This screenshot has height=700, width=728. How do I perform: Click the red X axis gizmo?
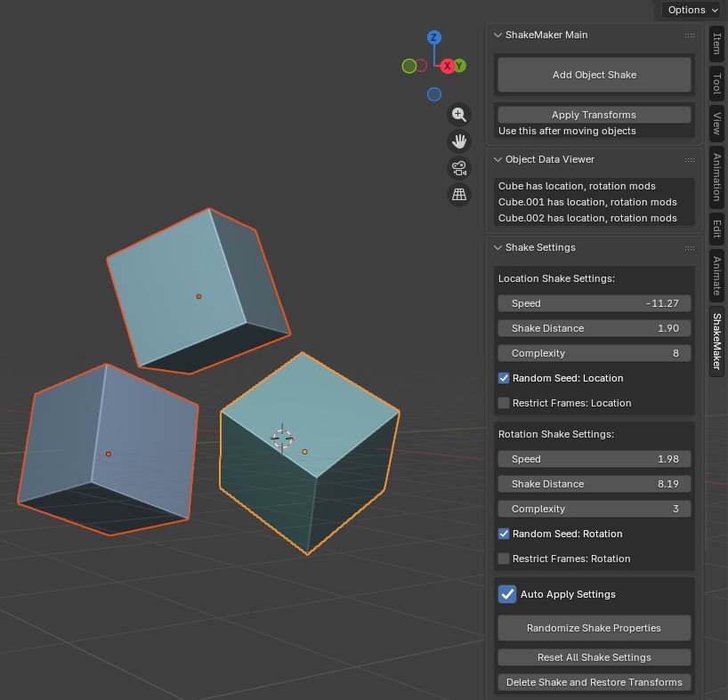pos(447,66)
